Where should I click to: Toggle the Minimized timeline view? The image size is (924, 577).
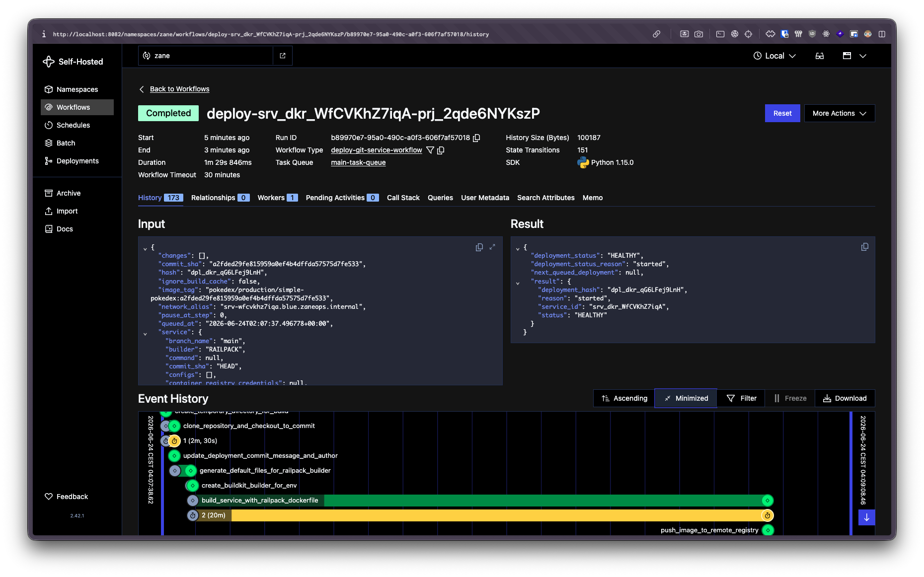pos(686,398)
